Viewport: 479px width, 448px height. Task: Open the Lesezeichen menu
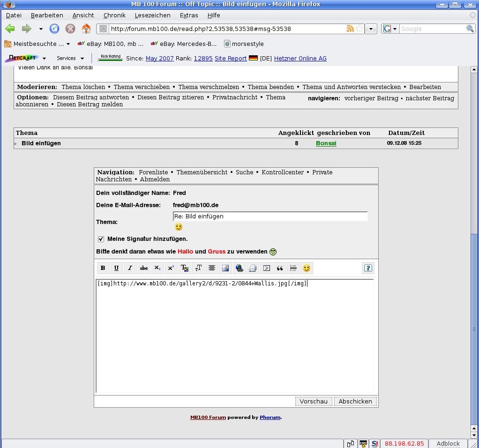click(x=152, y=15)
